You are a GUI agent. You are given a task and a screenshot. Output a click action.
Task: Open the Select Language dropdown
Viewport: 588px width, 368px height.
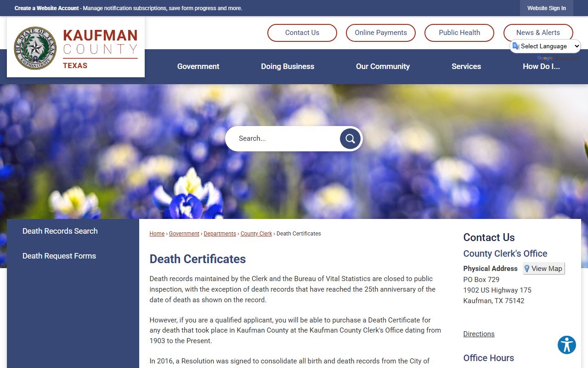click(x=545, y=46)
